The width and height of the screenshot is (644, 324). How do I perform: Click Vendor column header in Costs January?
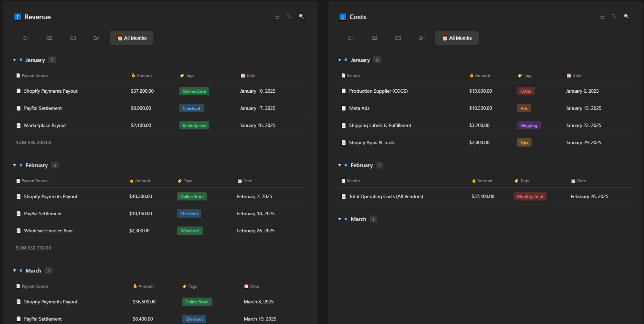tap(351, 76)
